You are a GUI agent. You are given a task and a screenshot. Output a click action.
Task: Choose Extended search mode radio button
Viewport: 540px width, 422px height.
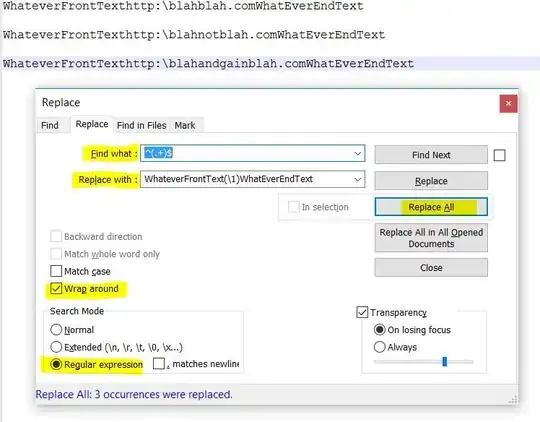pyautogui.click(x=56, y=347)
